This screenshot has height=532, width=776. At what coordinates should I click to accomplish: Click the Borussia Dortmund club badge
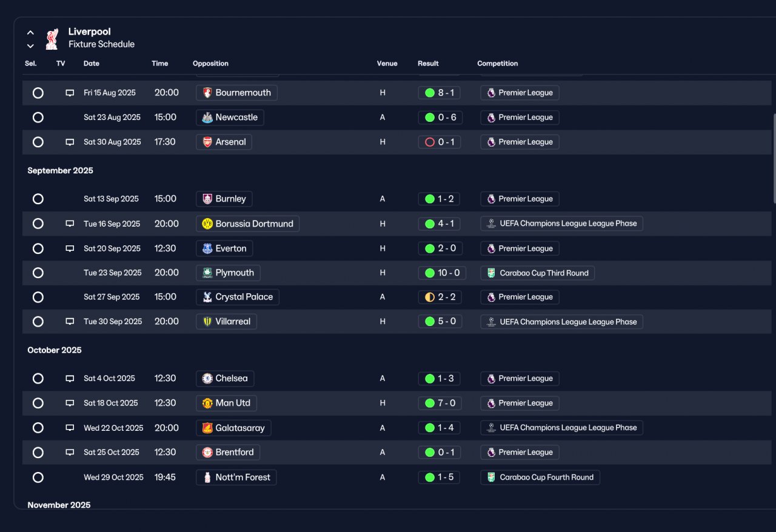tap(207, 224)
